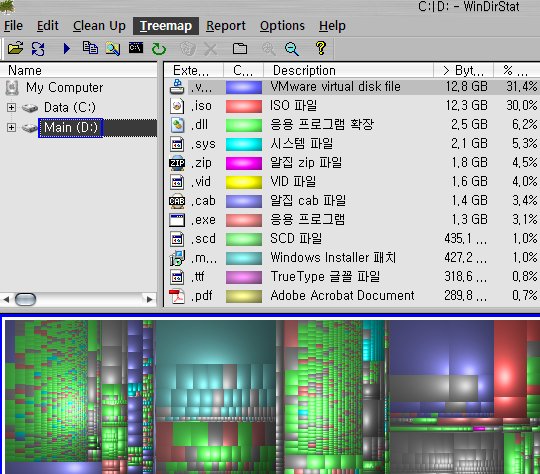Screen dimensions: 540x474
Task: Open the Clean Up menu
Action: click(x=99, y=26)
